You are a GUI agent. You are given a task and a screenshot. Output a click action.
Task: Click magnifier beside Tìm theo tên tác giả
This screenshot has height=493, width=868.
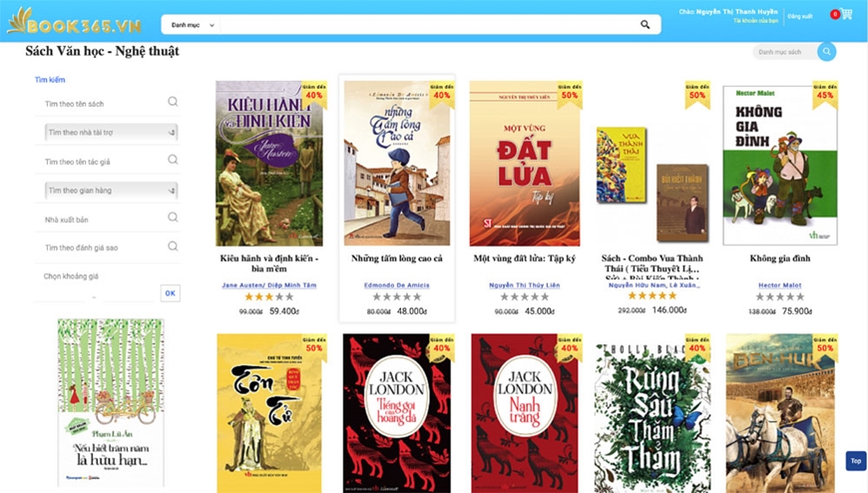pyautogui.click(x=173, y=160)
